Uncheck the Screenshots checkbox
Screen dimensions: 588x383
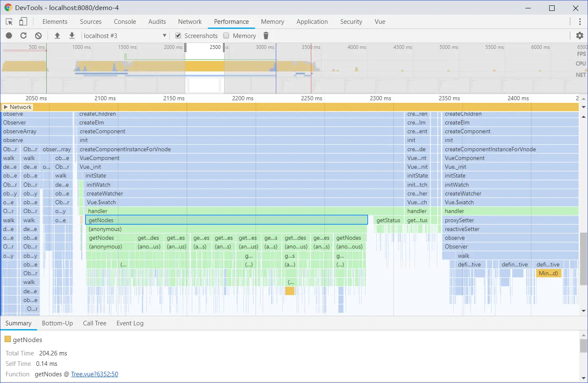click(178, 36)
